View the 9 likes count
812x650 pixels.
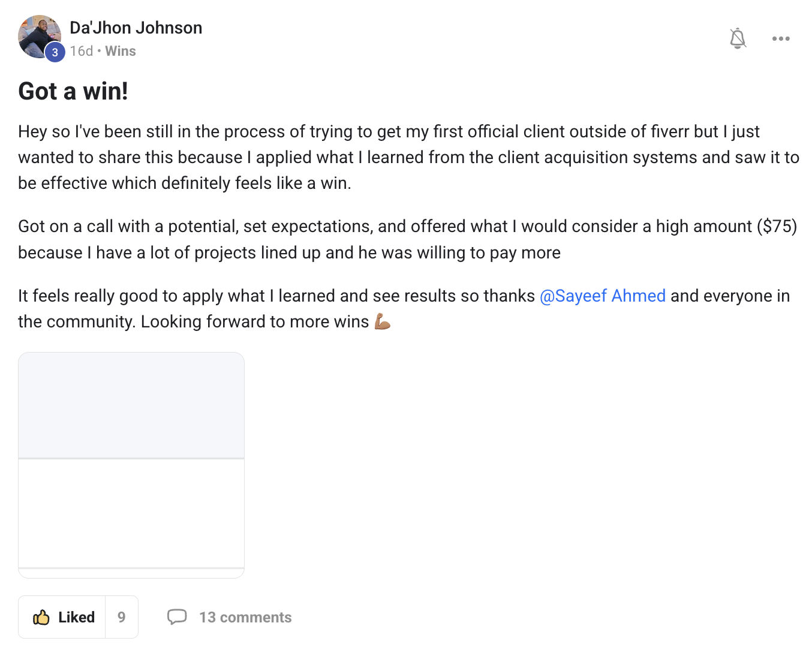[122, 617]
